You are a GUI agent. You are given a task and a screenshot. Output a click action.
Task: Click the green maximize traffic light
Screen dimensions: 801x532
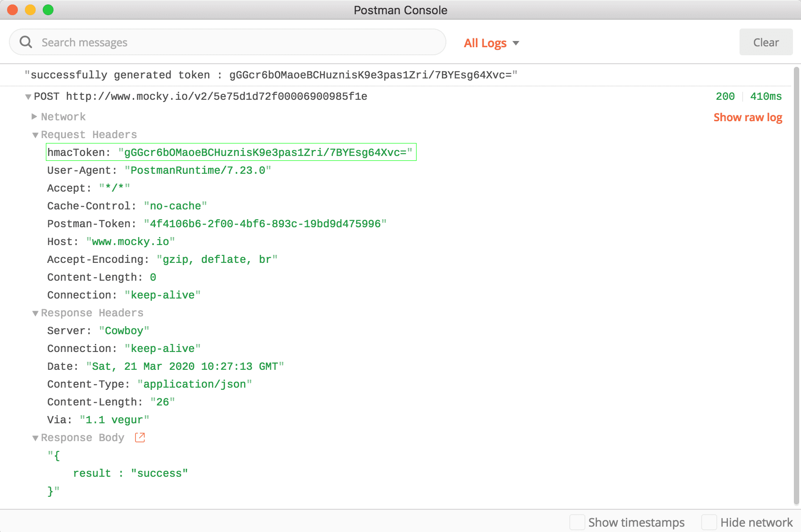pyautogui.click(x=48, y=9)
